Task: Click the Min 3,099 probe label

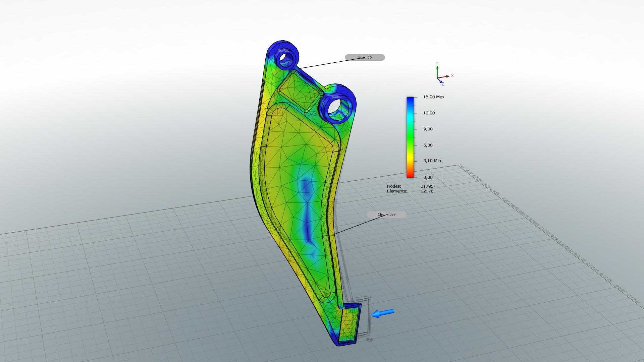Action: coord(386,214)
